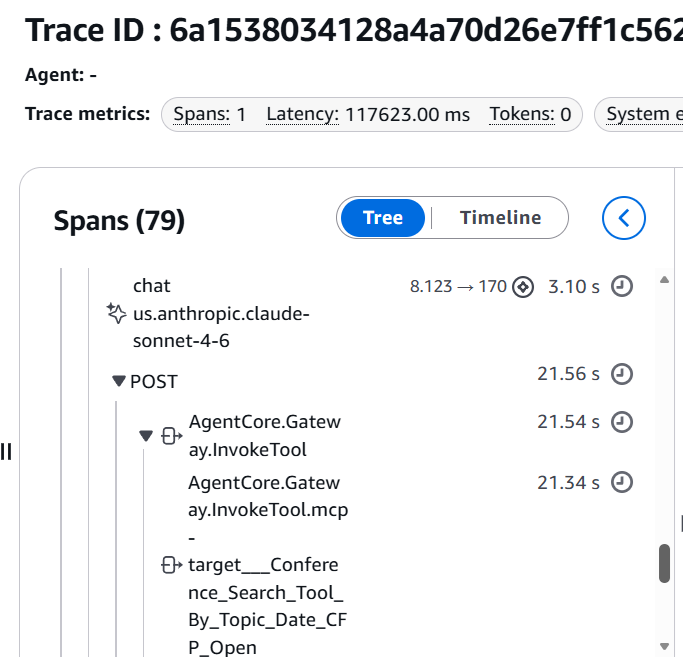Select the AgentCore.Gateway.InvokeTool span row
683x657 pixels.
pos(264,436)
